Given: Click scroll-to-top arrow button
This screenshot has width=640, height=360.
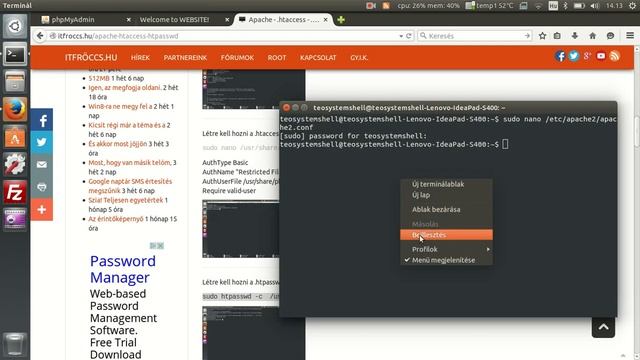Looking at the screenshot, I should pos(603,327).
